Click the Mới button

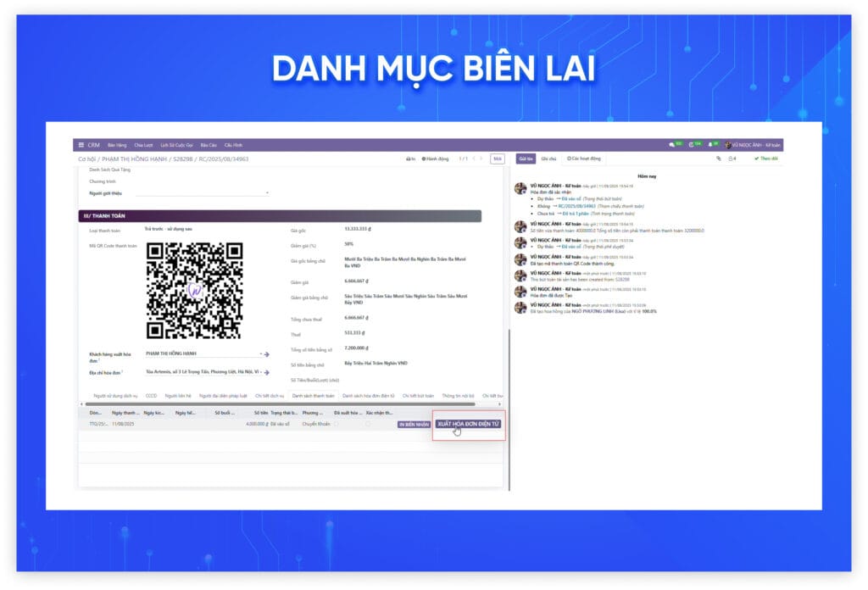[497, 159]
